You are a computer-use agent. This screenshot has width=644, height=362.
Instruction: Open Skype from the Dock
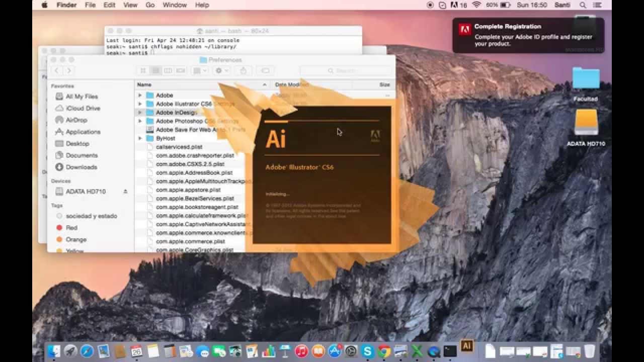coord(368,351)
